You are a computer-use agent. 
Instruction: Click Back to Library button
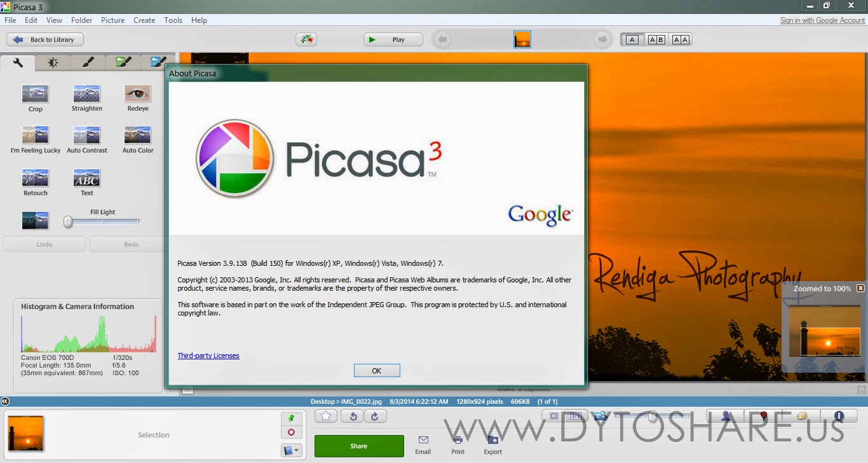click(45, 39)
